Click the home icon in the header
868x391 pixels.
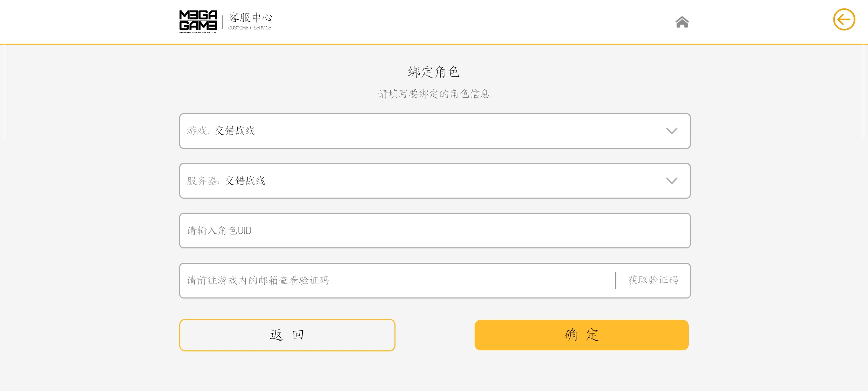[682, 22]
